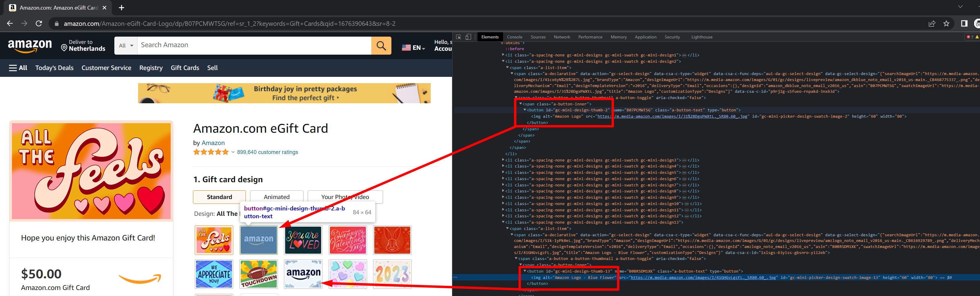The width and height of the screenshot is (980, 296).
Task: Go to Gift Cards in the nav bar
Action: pos(185,68)
